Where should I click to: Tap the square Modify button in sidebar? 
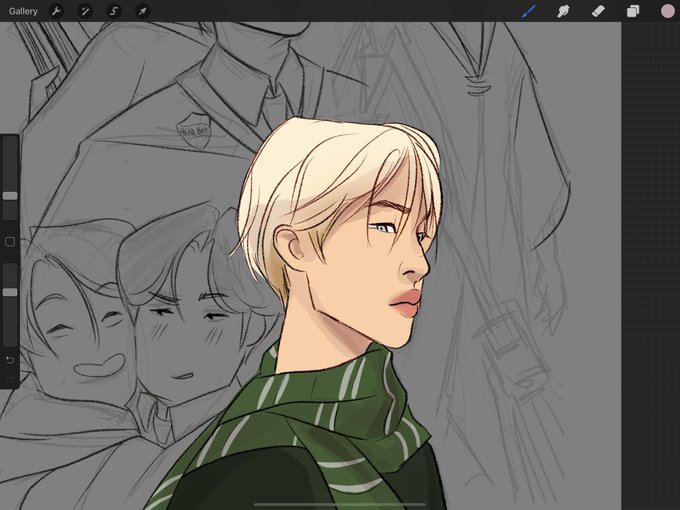click(10, 242)
